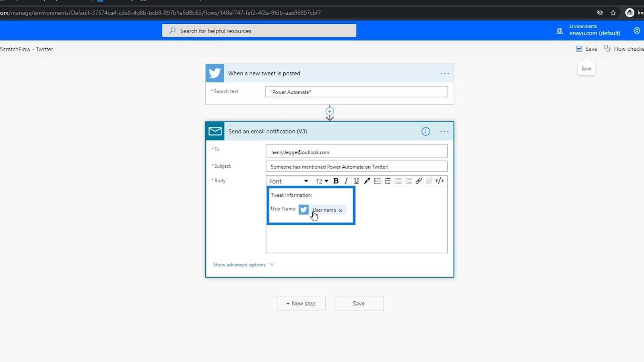This screenshot has height=362, width=644.
Task: Click the ScratchFlow - Twitter flow title
Action: (27, 49)
